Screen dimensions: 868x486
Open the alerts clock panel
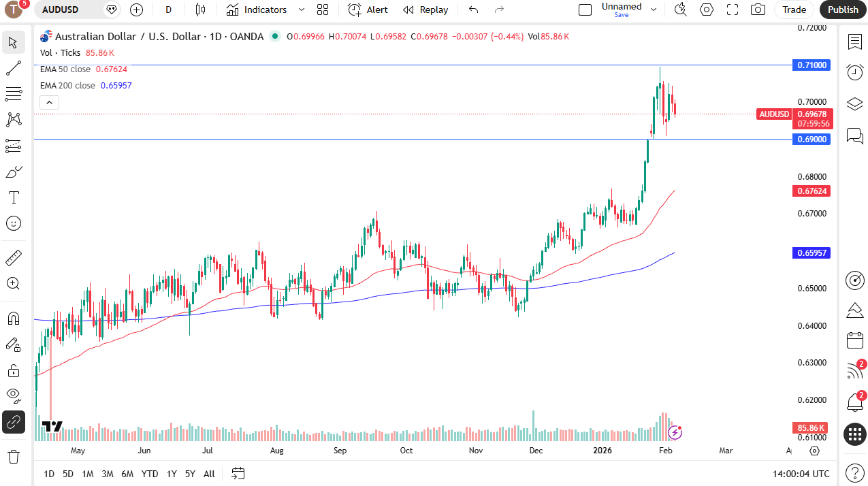point(855,72)
